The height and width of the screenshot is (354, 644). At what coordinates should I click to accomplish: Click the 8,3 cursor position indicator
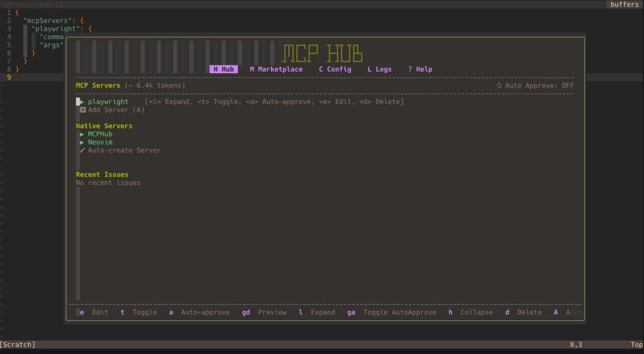tap(576, 345)
